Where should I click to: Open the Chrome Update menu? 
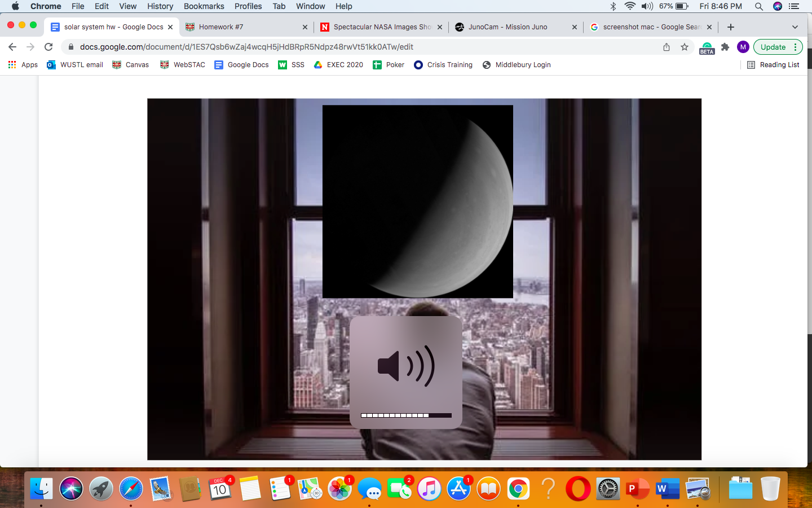(778, 47)
